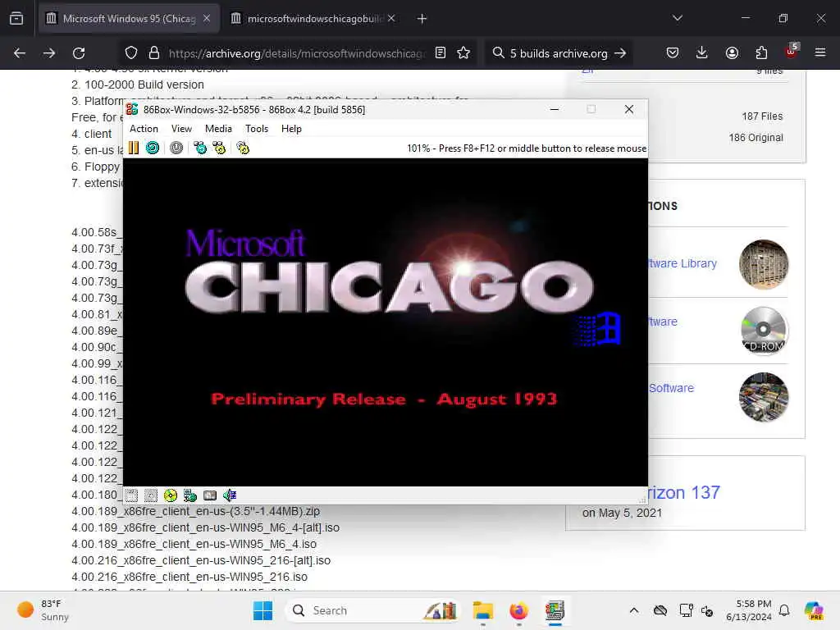This screenshot has height=630, width=840.
Task: Click 4.00.189 (3.5"-1.44MB).zip file name
Action: tap(195, 511)
